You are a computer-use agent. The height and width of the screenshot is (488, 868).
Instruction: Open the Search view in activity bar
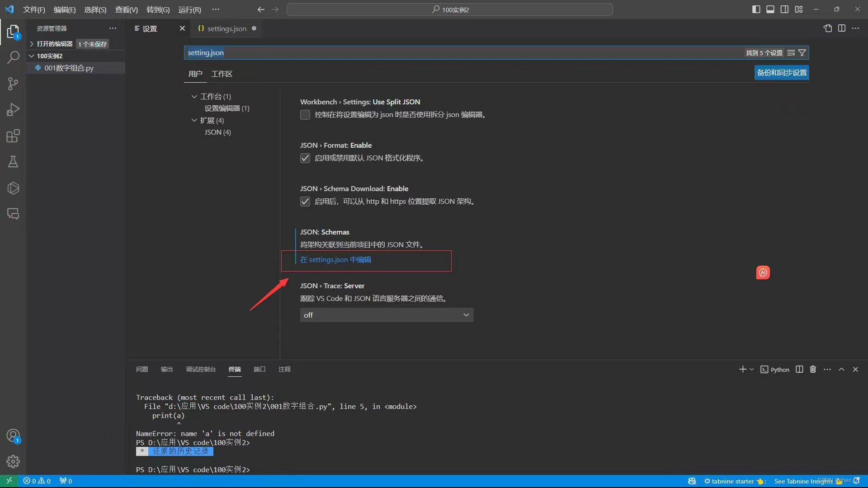pyautogui.click(x=13, y=57)
